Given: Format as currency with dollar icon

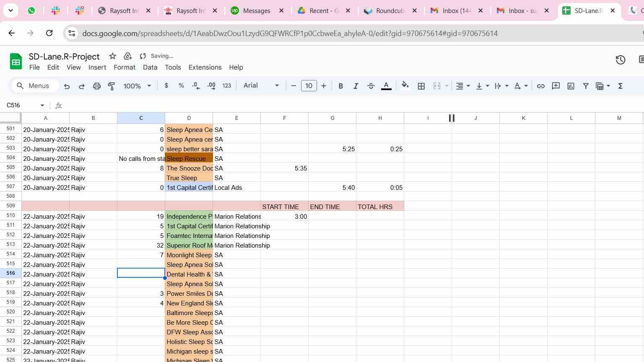Looking at the screenshot, I should pyautogui.click(x=166, y=85).
